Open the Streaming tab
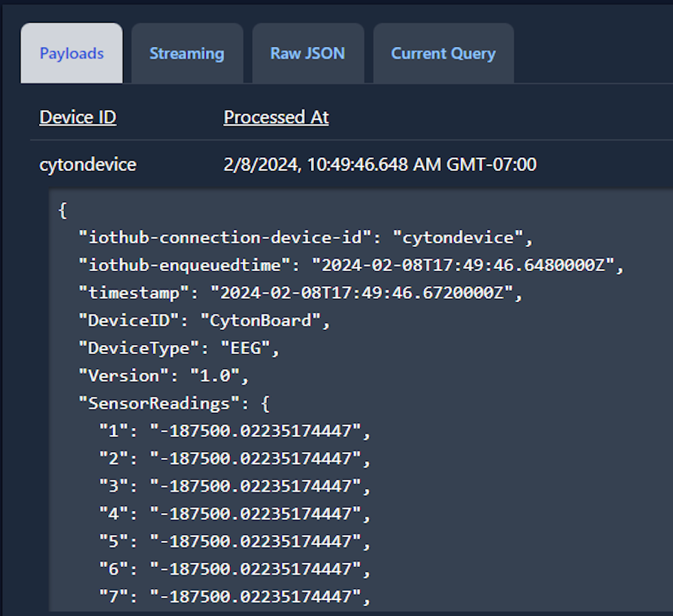Image resolution: width=673 pixels, height=616 pixels. click(x=187, y=53)
